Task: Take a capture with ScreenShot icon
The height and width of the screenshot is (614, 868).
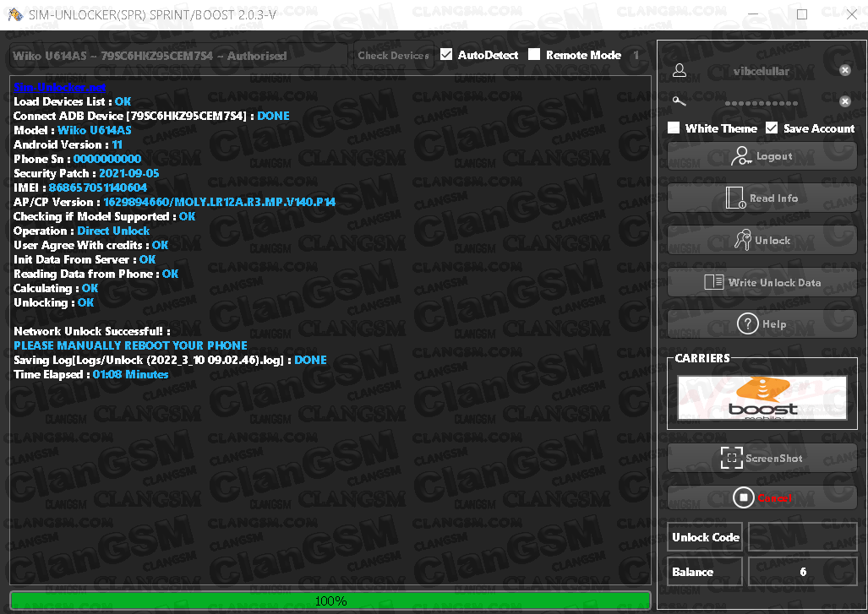Action: (x=730, y=458)
